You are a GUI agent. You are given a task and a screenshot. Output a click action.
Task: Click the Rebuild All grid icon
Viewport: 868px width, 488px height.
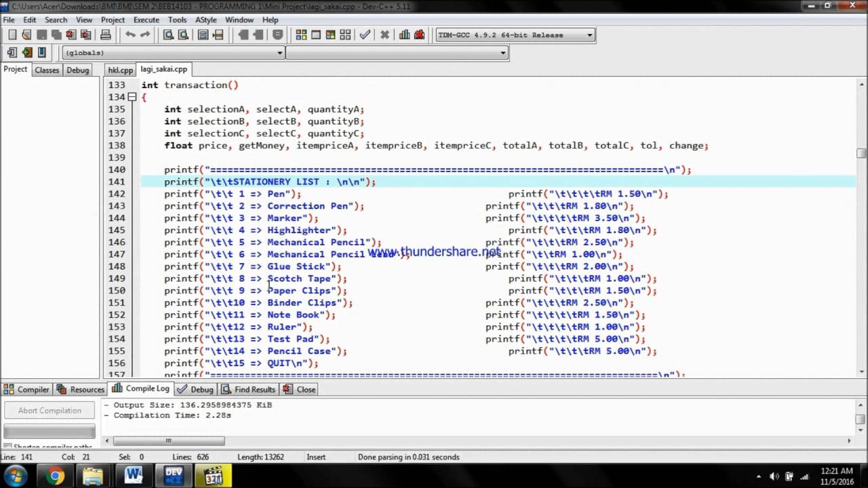[346, 35]
